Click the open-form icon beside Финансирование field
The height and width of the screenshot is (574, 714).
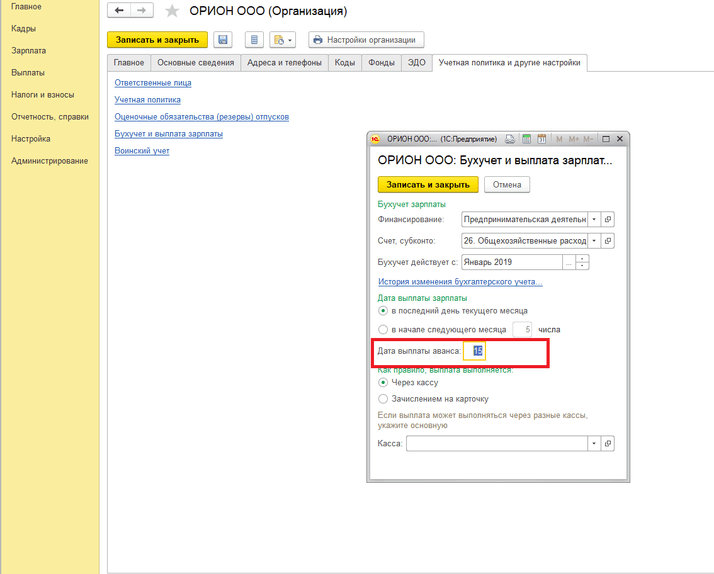pyautogui.click(x=608, y=219)
